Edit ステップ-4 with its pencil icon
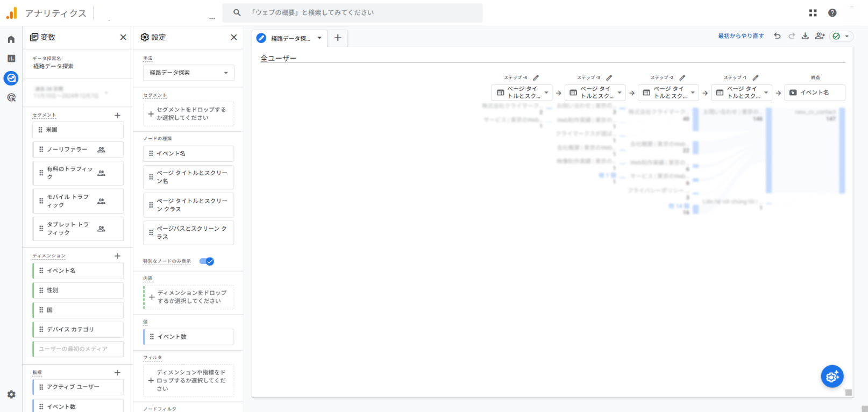 pos(536,77)
